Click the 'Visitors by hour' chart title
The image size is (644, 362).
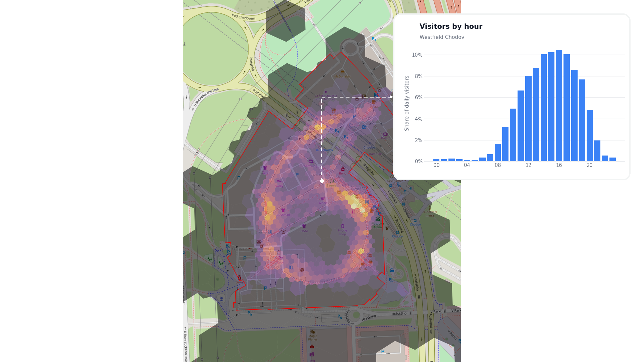451,26
